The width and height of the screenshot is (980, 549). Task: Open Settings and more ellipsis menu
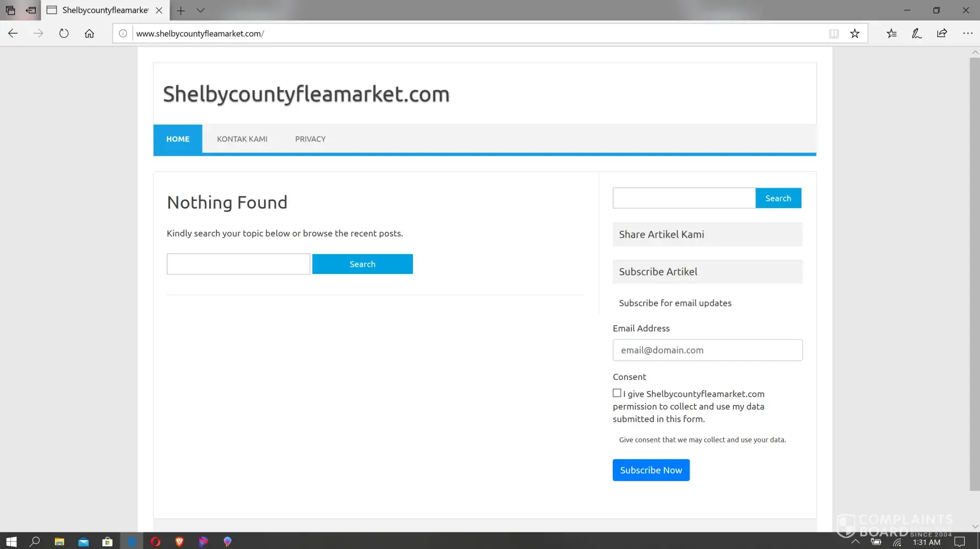click(x=967, y=33)
